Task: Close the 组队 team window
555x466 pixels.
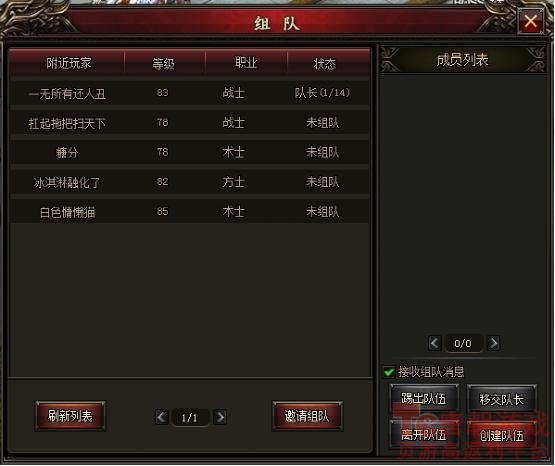Action: click(x=530, y=21)
